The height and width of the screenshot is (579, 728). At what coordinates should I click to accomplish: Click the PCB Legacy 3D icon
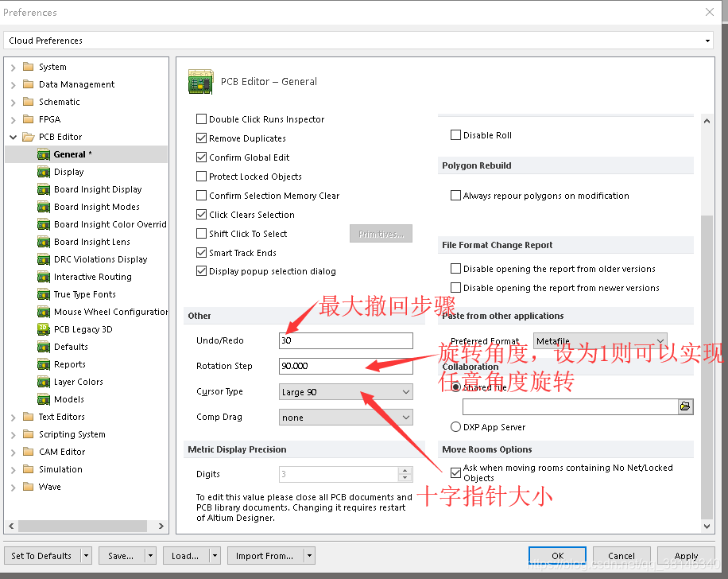(x=44, y=329)
